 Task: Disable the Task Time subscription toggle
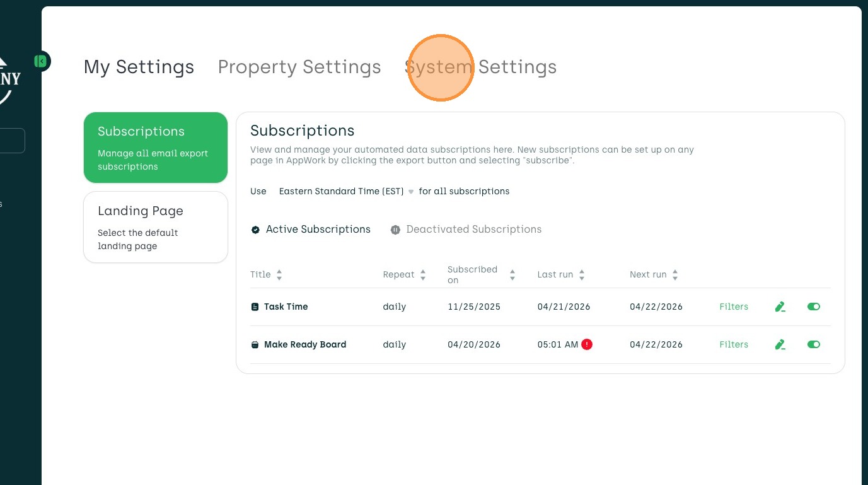coord(814,307)
